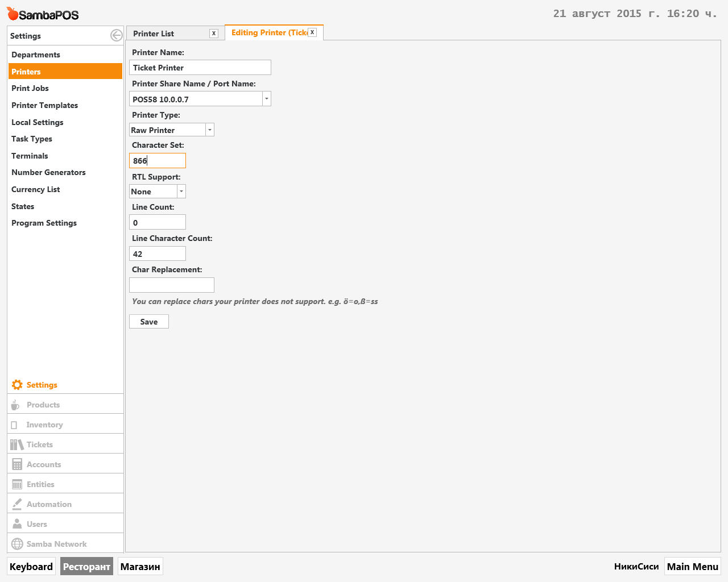Open Automation via the pencil icon
Screen dimensions: 728x582
pos(17,504)
